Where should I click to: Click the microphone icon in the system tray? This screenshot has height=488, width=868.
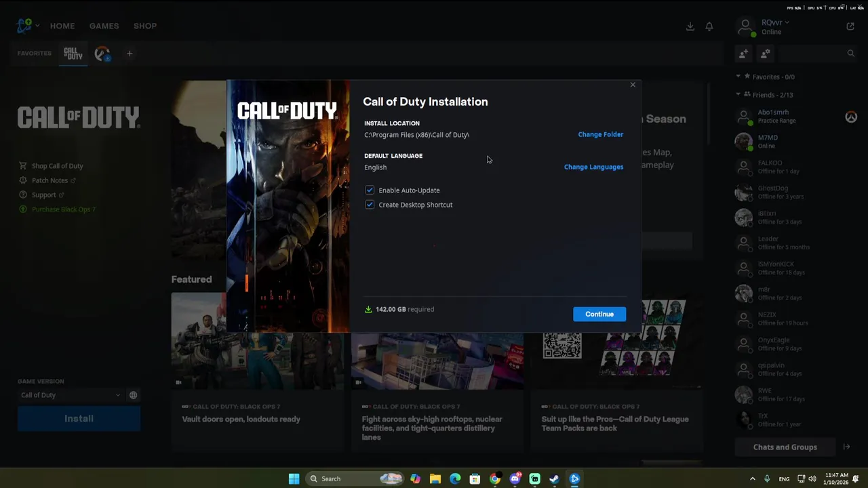coord(767,479)
